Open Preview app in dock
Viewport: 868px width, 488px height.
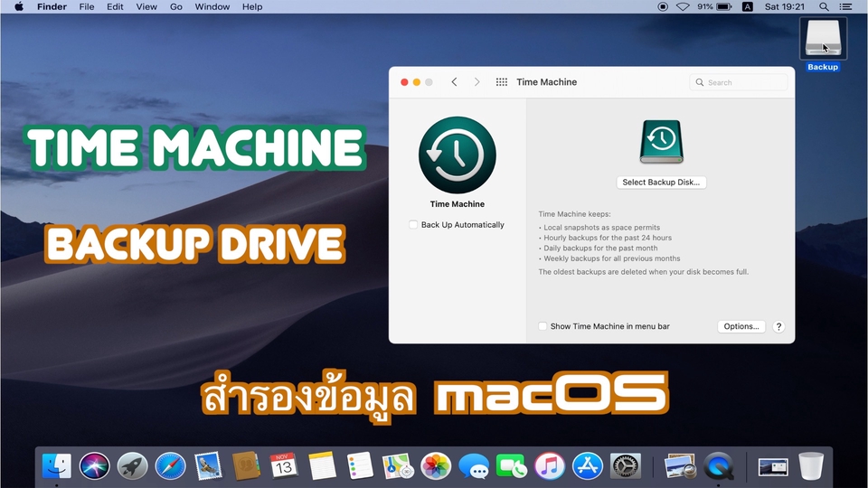point(680,466)
